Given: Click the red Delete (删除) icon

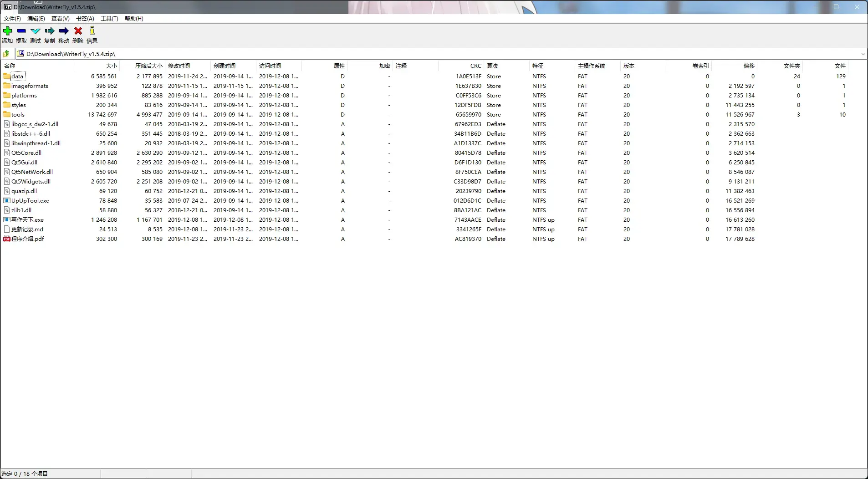Looking at the screenshot, I should [78, 31].
